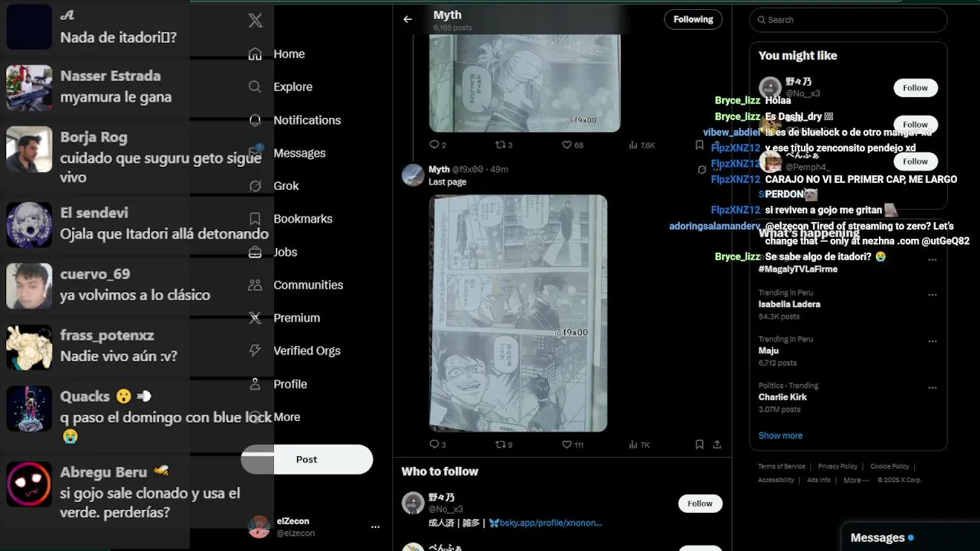Go to Home in sidebar

click(x=289, y=54)
